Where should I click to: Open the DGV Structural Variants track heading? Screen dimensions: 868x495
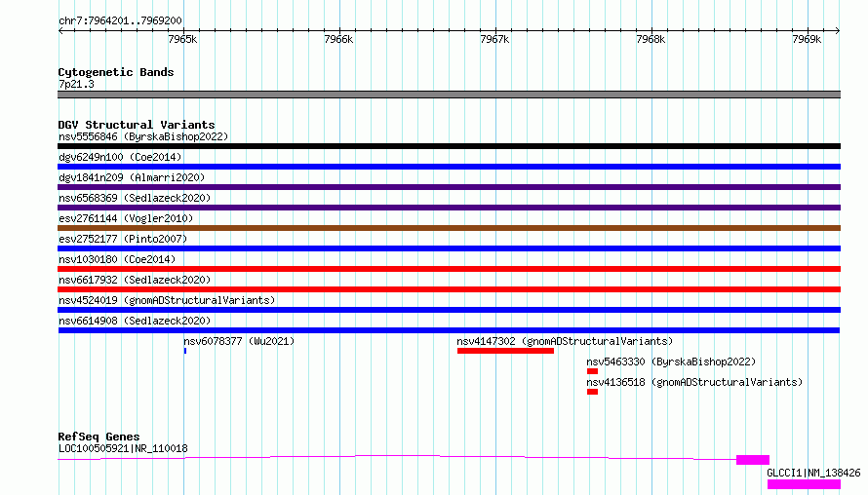(137, 125)
